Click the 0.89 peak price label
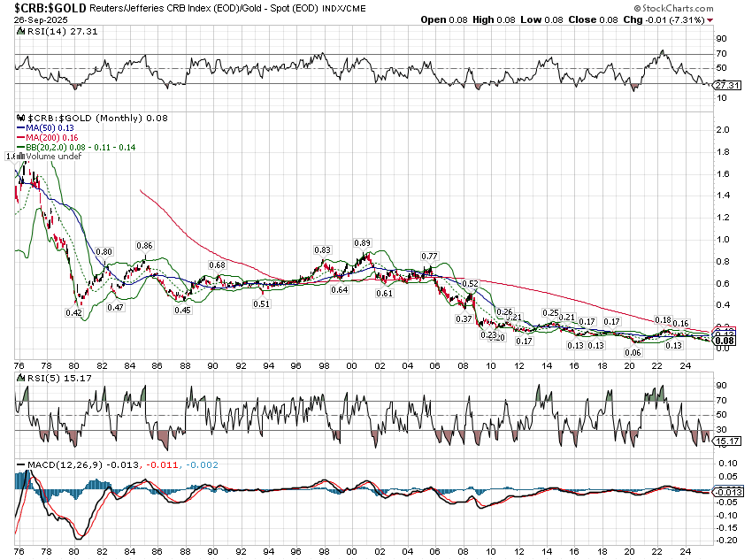 coord(363,243)
